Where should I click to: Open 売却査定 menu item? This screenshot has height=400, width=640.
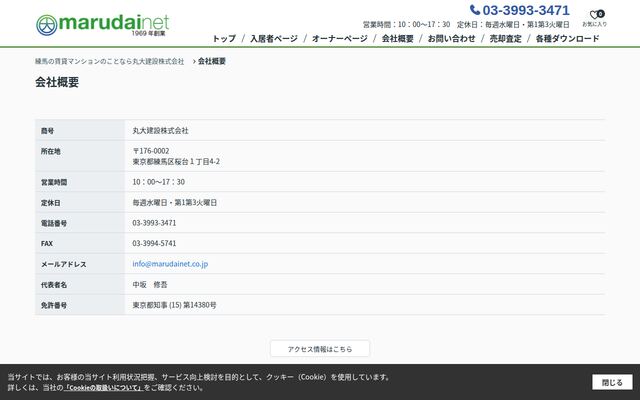pos(506,39)
